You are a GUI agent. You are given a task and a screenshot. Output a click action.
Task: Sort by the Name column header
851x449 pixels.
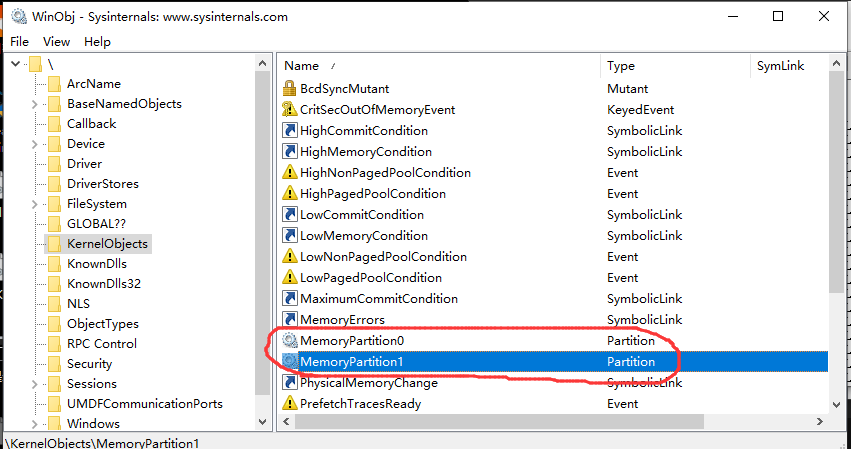pyautogui.click(x=301, y=66)
